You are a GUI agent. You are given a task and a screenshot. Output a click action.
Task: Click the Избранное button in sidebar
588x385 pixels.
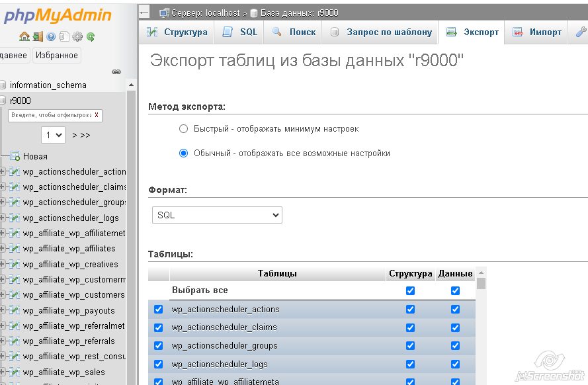tap(56, 56)
